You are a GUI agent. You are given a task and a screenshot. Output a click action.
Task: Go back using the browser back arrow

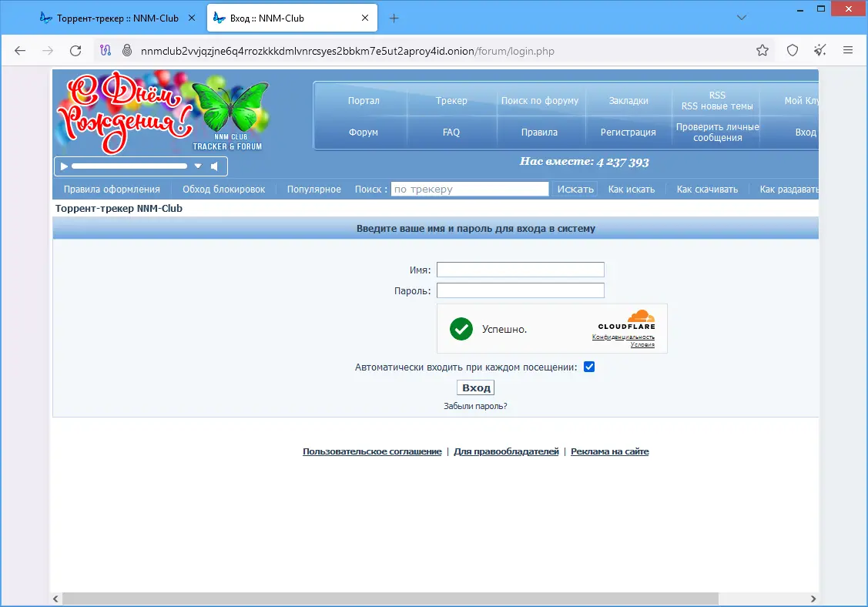(x=20, y=51)
